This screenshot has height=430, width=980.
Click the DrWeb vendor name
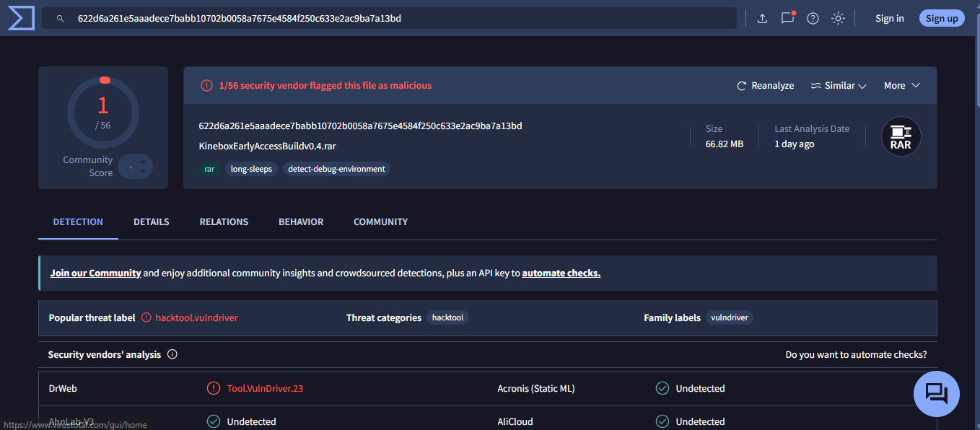pyautogui.click(x=63, y=388)
